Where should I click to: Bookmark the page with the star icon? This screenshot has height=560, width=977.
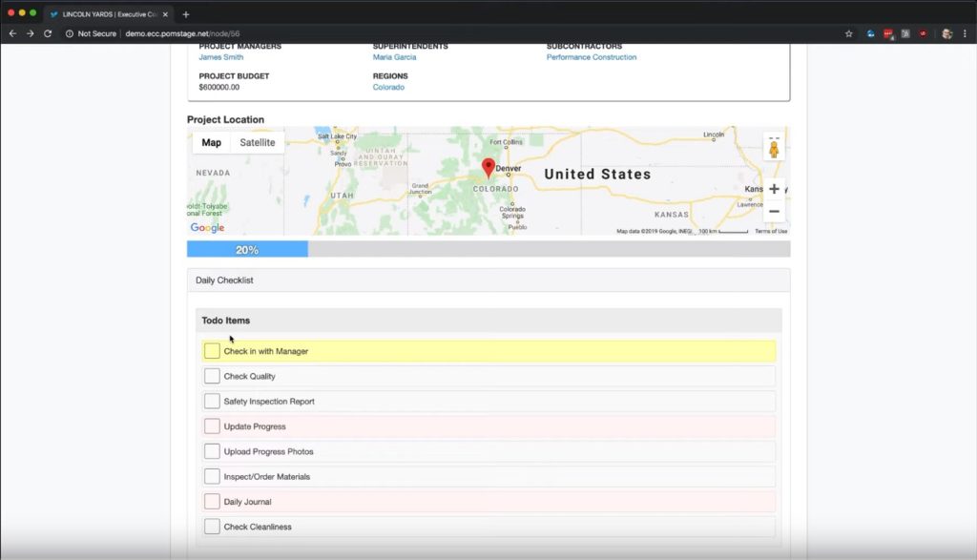coord(848,31)
